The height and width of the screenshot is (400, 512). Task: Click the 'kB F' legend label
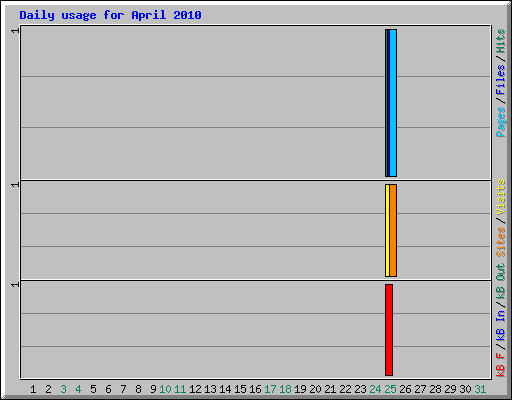[500, 365]
